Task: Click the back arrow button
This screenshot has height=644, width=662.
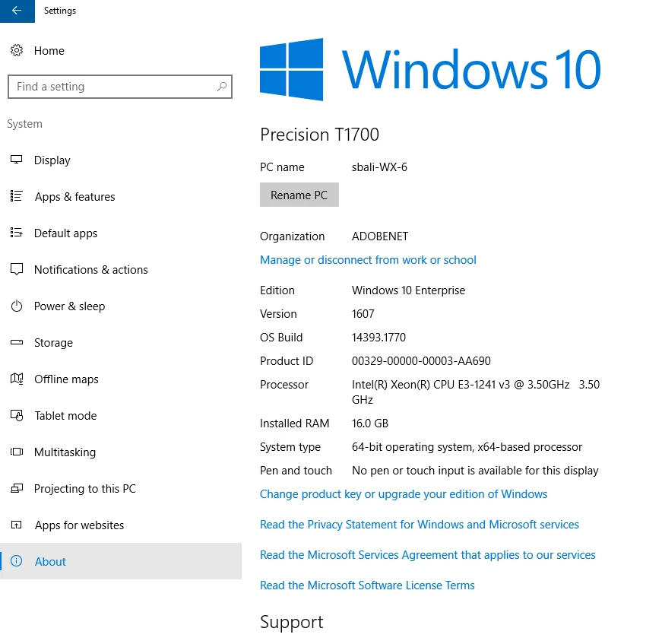Action: (x=17, y=11)
